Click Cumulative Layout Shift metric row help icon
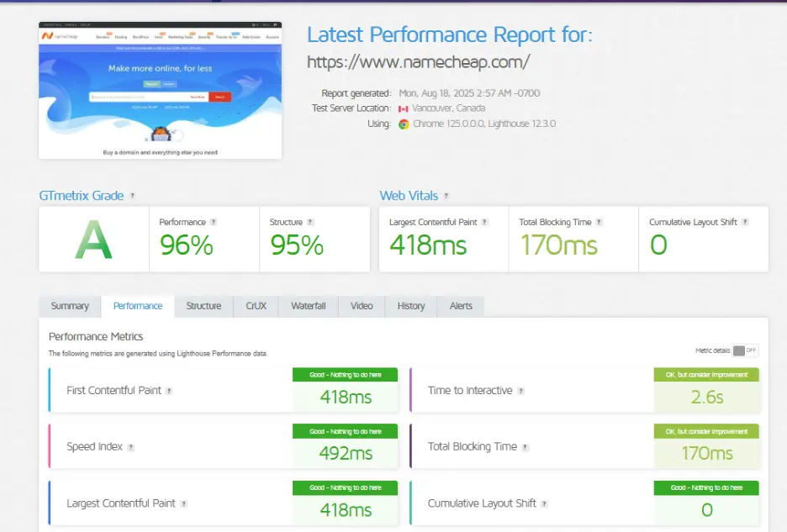The image size is (787, 532). (x=544, y=504)
